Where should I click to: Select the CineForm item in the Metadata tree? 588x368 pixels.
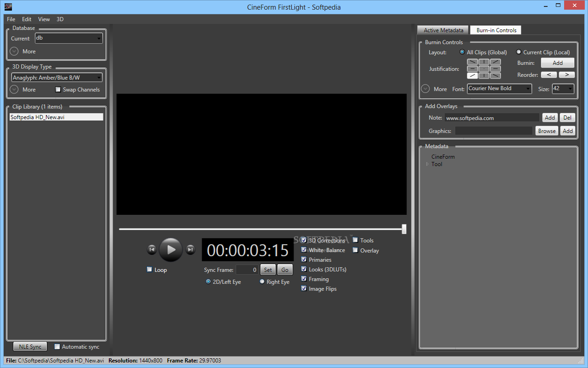[x=443, y=157]
